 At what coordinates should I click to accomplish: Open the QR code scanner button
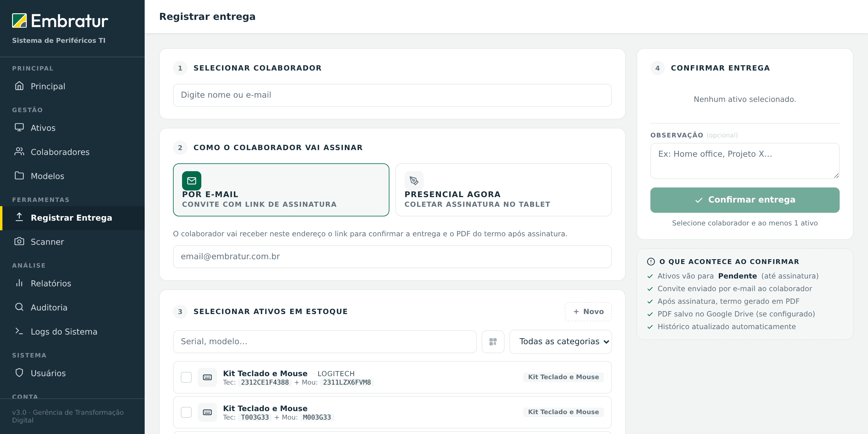pyautogui.click(x=493, y=342)
